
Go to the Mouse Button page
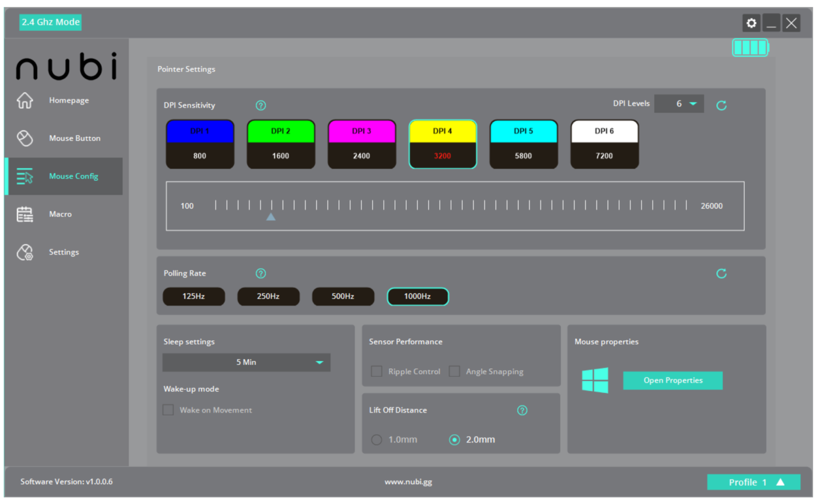click(x=74, y=138)
